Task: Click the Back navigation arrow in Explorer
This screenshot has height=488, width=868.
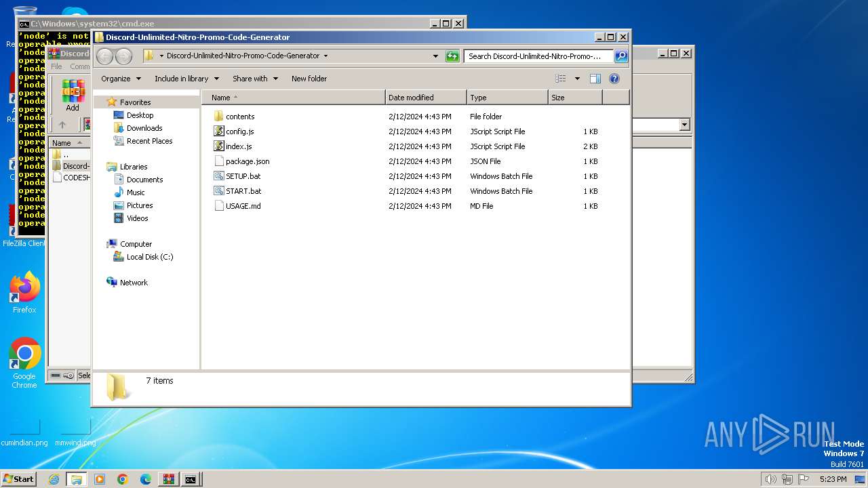Action: click(x=105, y=56)
